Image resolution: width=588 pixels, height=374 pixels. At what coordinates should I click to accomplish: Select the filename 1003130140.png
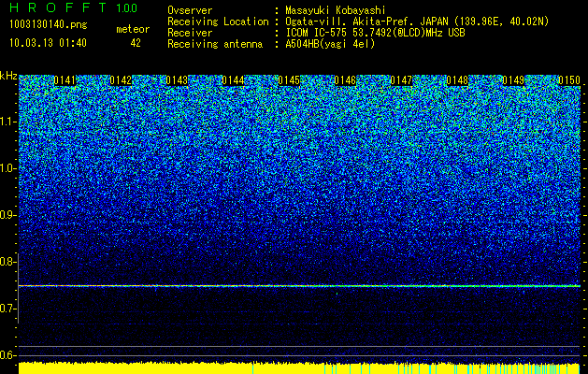tap(49, 25)
